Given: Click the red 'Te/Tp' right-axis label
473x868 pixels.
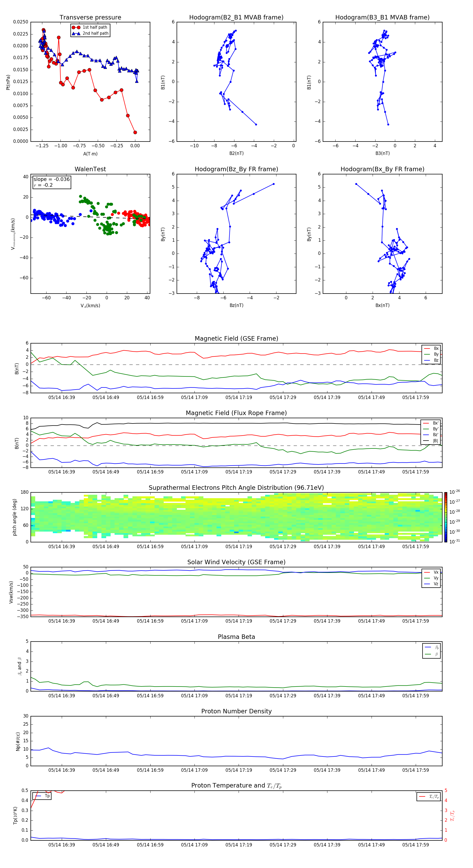Looking at the screenshot, I should click(453, 815).
